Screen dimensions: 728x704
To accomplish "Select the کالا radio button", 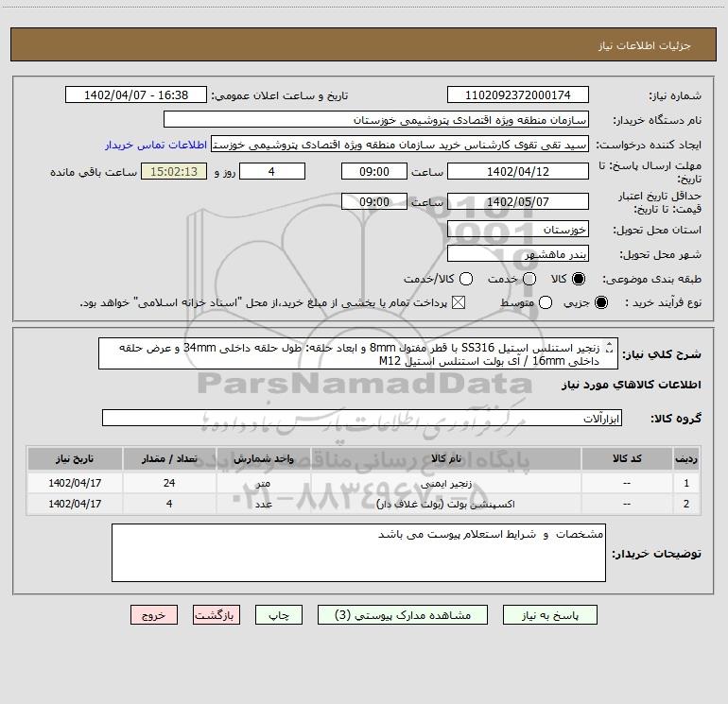I will 579,279.
